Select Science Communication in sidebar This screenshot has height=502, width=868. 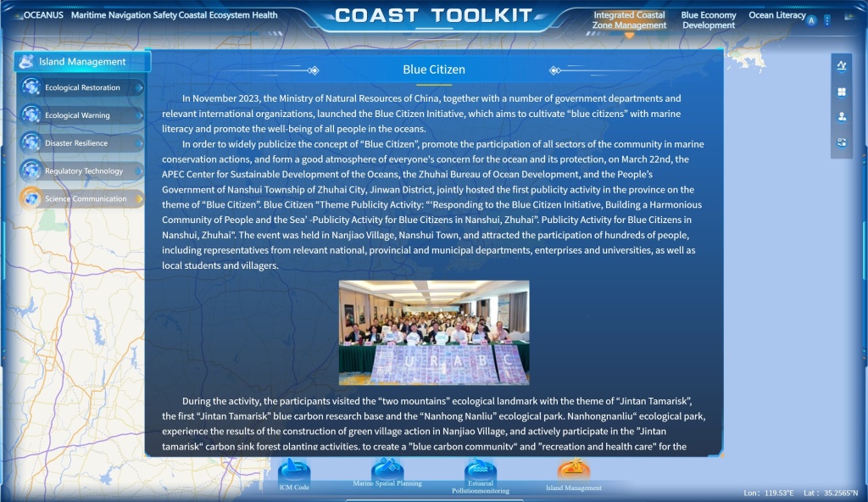[x=85, y=199]
